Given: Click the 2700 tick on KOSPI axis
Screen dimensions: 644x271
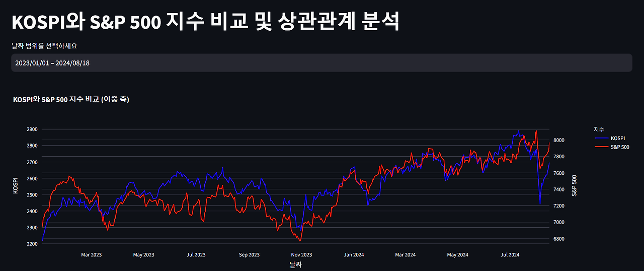Looking at the screenshot, I should point(31,162).
